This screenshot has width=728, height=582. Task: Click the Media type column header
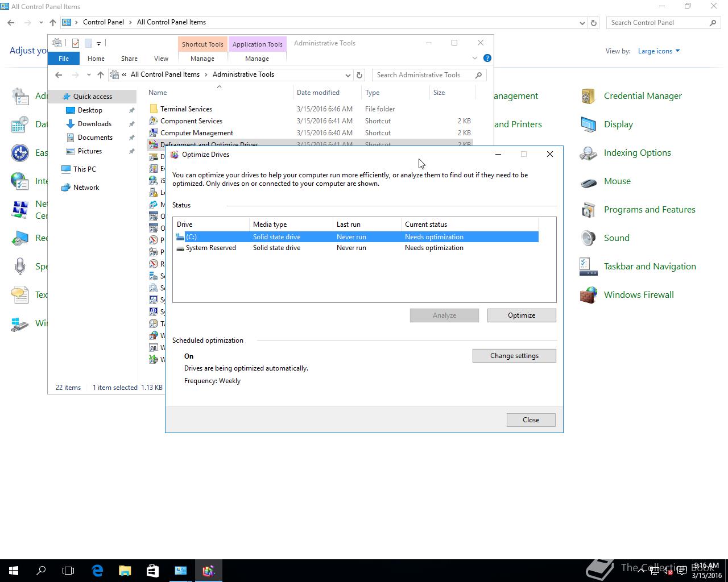[291, 225]
